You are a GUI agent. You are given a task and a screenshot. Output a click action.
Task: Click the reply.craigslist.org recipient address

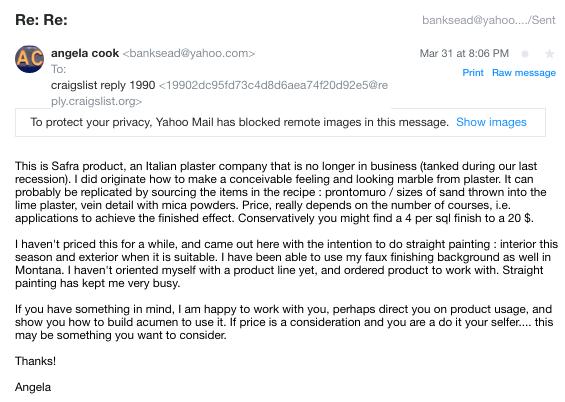tap(219, 93)
